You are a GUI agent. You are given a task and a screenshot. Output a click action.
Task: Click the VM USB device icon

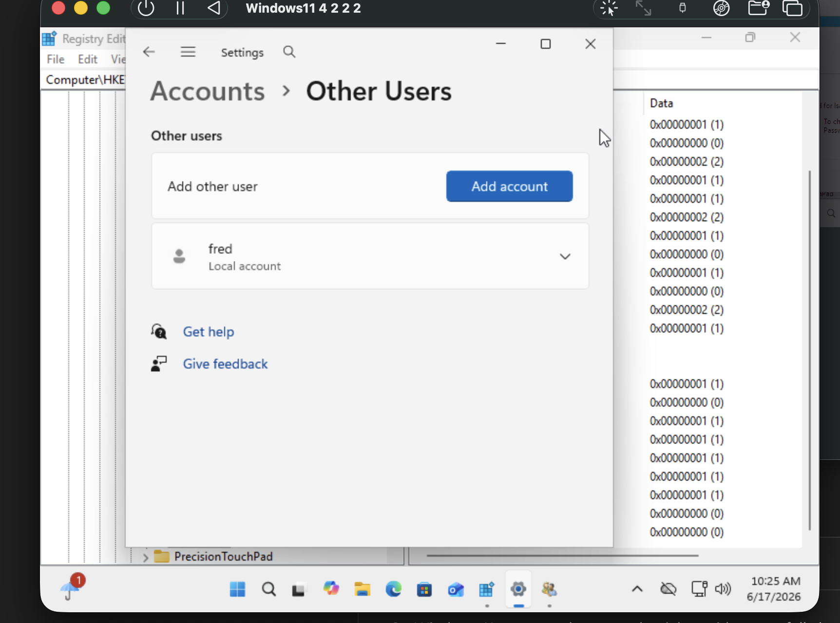click(683, 8)
